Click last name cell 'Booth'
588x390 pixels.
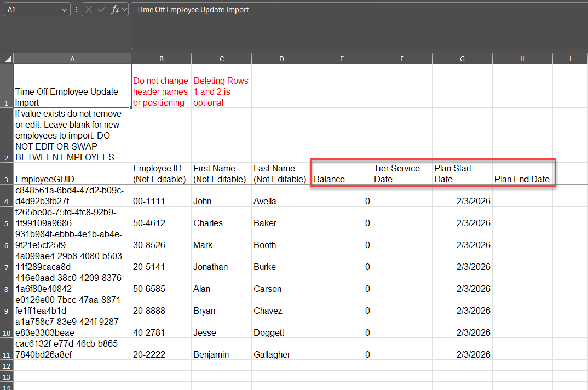[281, 239]
